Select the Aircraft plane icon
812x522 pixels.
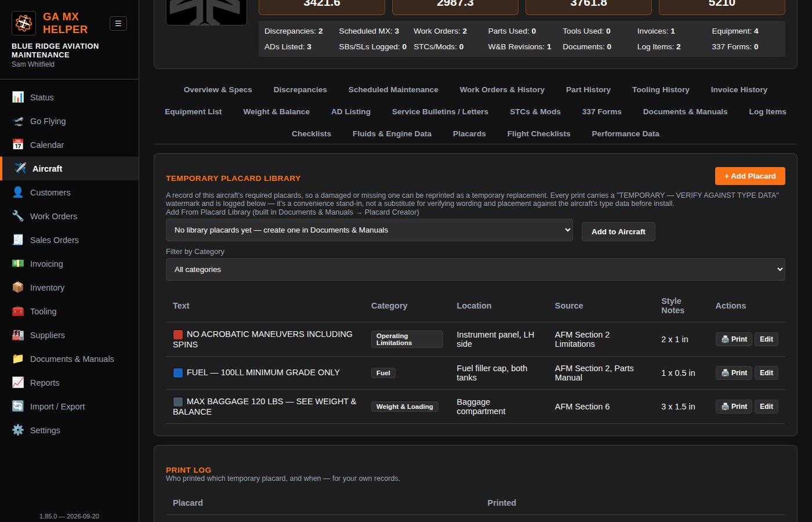point(20,168)
